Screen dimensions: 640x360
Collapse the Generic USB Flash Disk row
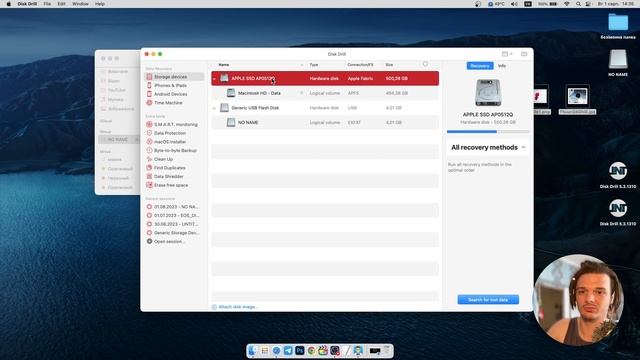pos(214,108)
